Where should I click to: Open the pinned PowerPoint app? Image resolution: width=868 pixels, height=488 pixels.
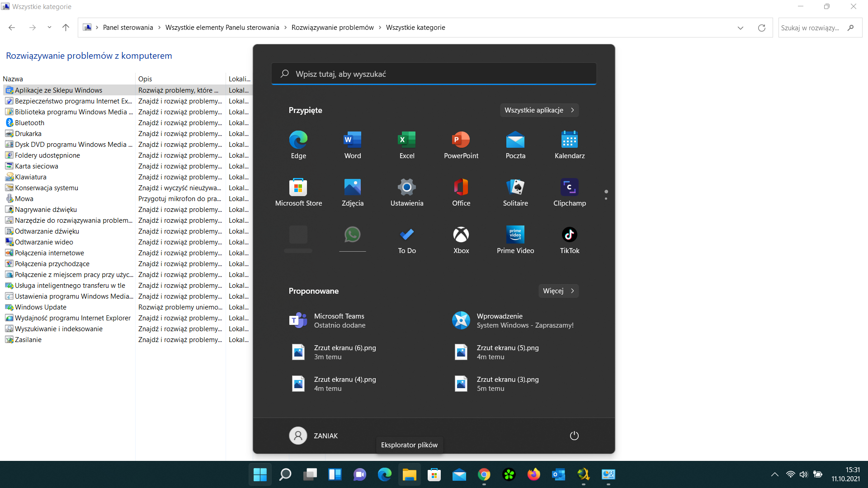click(461, 145)
